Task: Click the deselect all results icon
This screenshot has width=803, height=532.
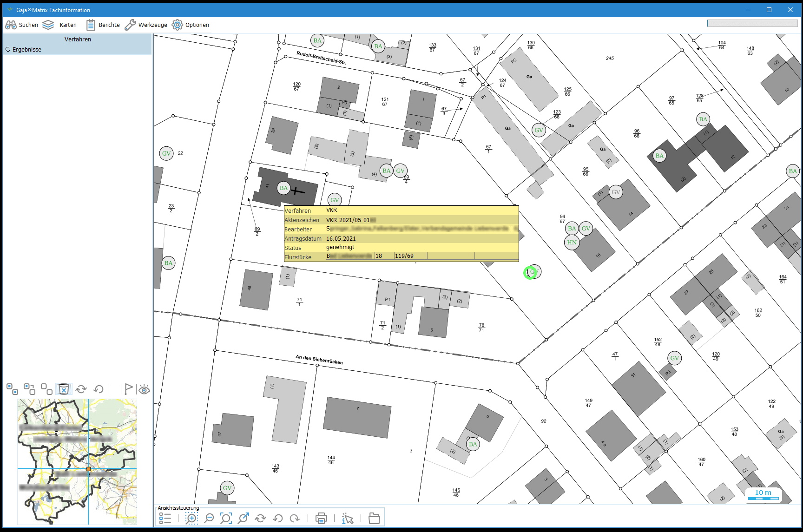Action: pyautogui.click(x=46, y=389)
